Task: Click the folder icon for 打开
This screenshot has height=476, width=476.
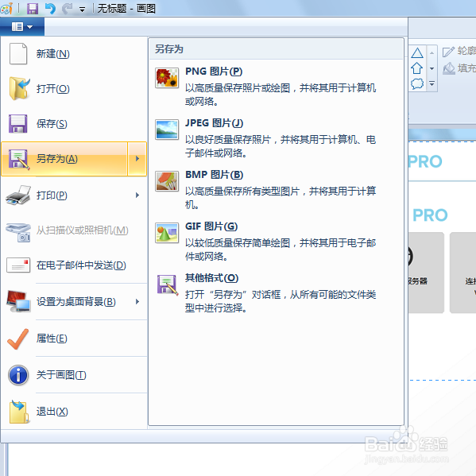Action: (19, 88)
